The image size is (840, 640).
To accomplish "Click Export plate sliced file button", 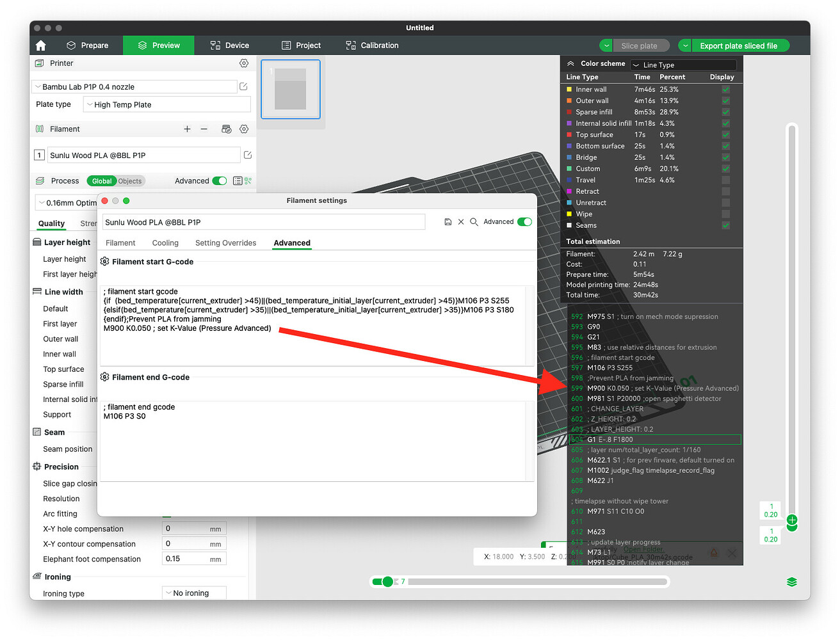I will [739, 45].
